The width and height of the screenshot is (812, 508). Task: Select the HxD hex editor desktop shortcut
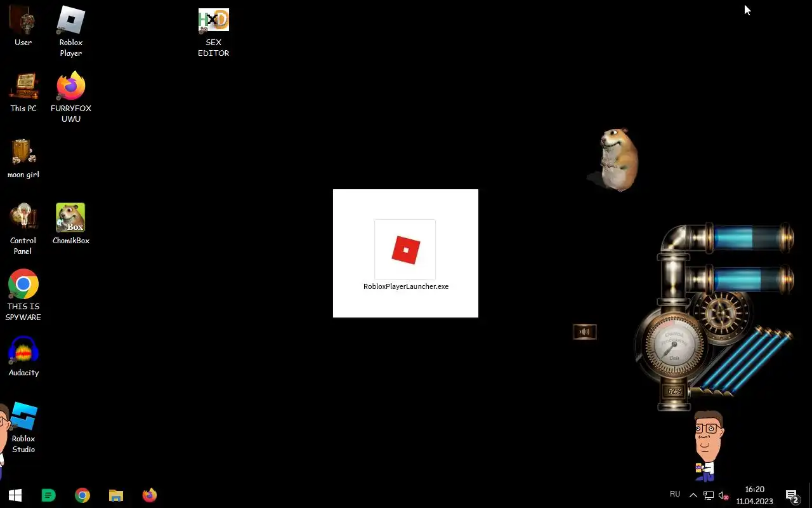213,32
